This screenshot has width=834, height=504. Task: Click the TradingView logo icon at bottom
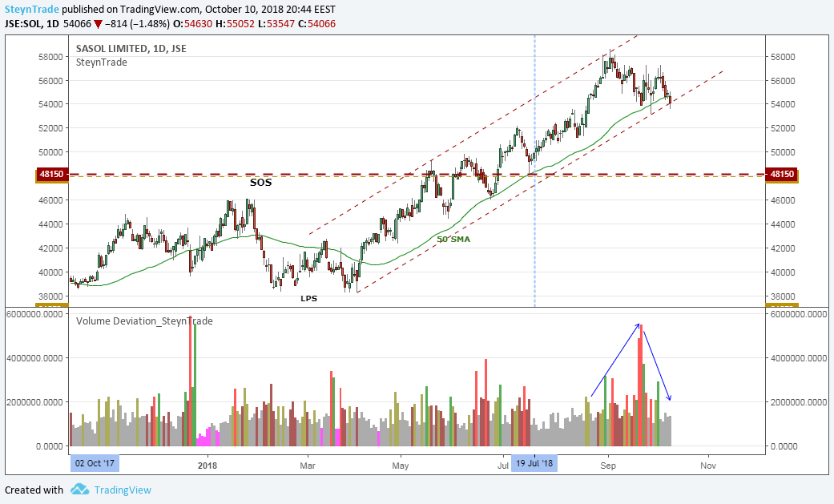click(x=80, y=489)
